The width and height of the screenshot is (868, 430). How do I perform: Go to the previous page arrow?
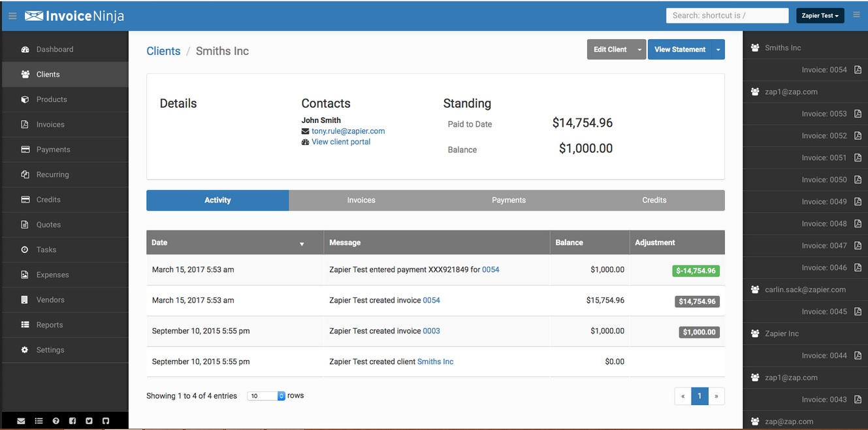pos(683,396)
